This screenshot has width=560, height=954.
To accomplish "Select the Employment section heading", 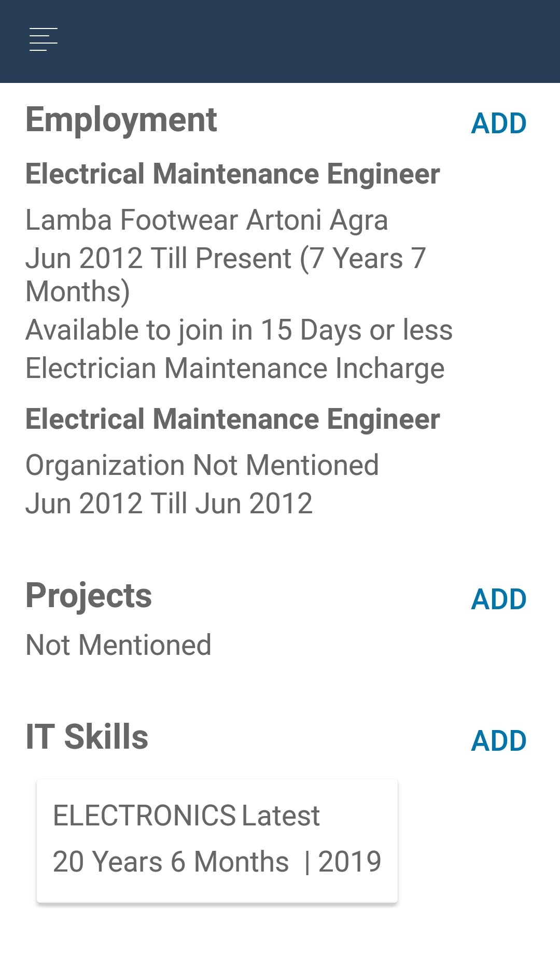I will click(121, 120).
